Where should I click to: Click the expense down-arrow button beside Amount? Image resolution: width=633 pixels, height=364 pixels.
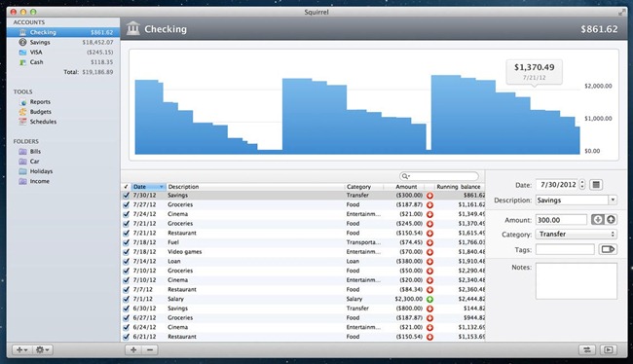598,220
